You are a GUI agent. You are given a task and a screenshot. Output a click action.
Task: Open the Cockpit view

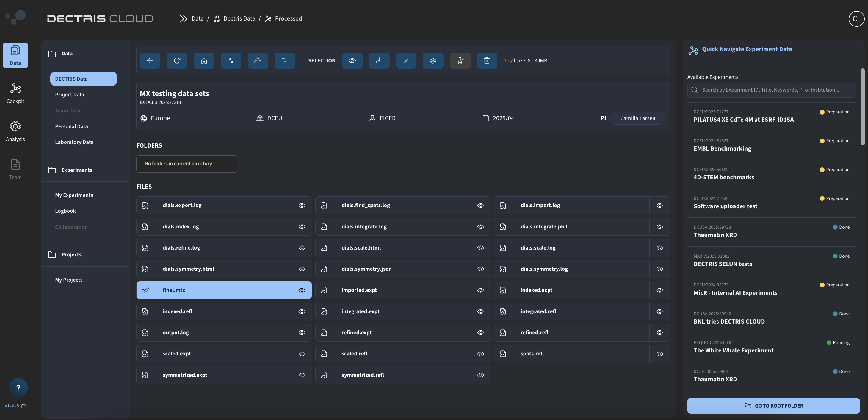click(x=15, y=93)
